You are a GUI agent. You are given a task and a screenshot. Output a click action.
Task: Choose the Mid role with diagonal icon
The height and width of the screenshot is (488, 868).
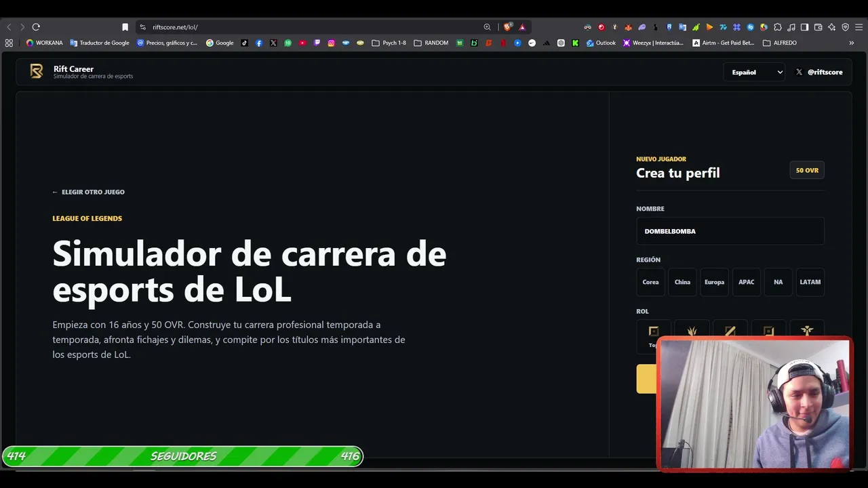(x=730, y=329)
